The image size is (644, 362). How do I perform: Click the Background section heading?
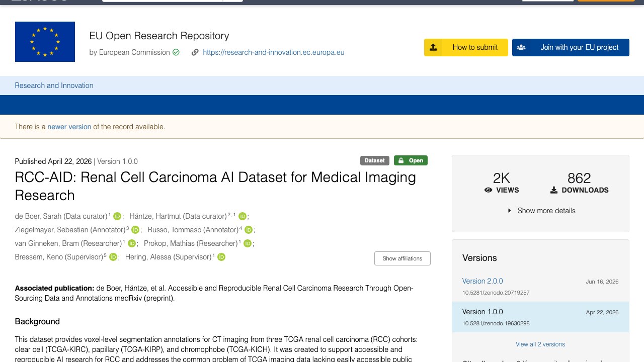[37, 322]
